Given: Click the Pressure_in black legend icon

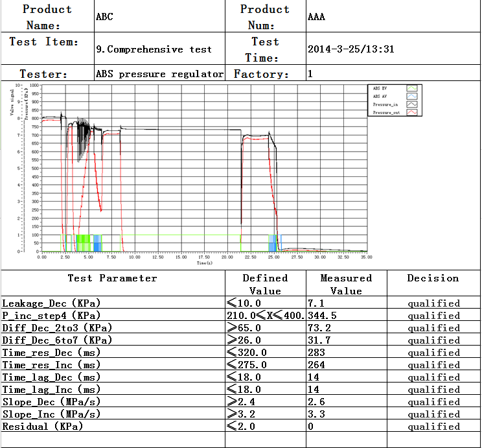Looking at the screenshot, I should (x=411, y=104).
